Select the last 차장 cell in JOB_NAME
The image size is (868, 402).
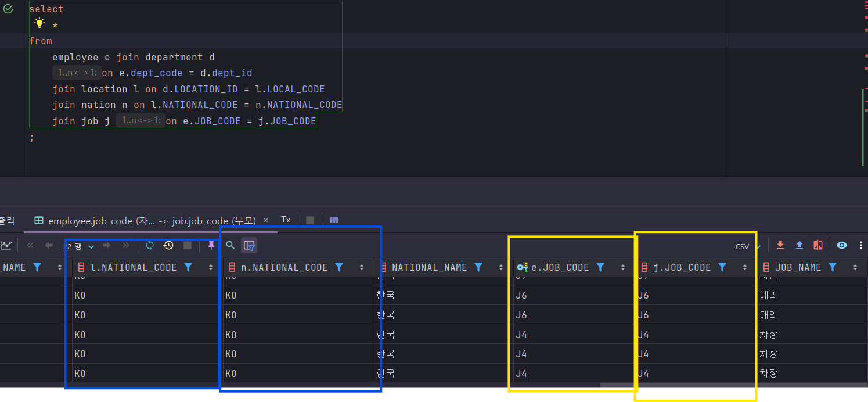coord(812,373)
